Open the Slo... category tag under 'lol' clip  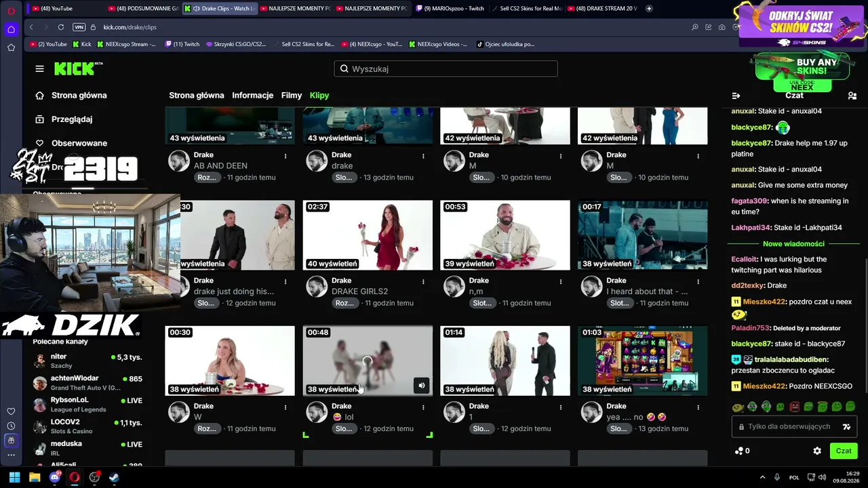[x=344, y=429]
